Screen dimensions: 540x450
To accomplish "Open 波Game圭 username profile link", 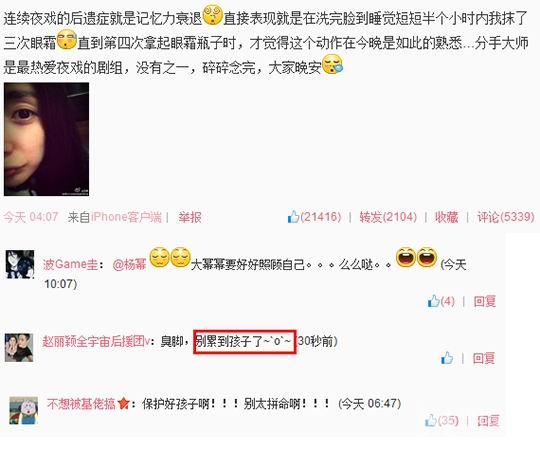I will coord(70,264).
